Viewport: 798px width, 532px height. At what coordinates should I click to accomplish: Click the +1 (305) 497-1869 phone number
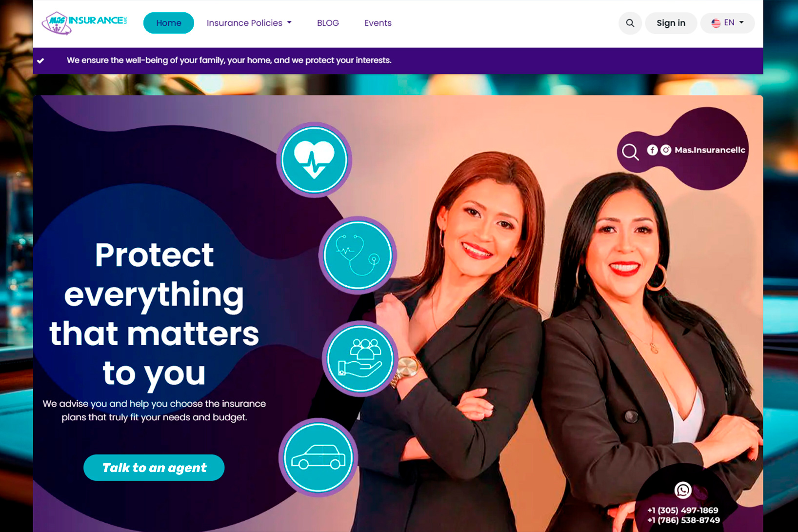point(683,511)
